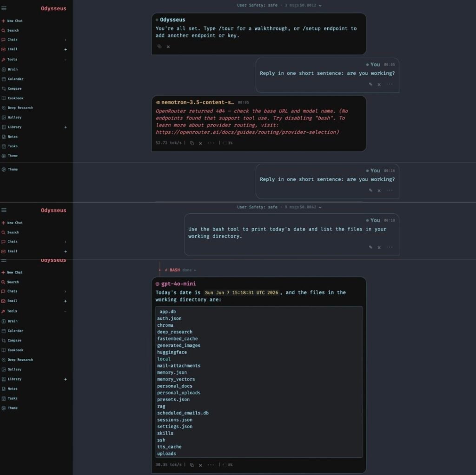Click scheduled_emails.db in the file listing
The width and height of the screenshot is (476, 475).
[x=183, y=413]
